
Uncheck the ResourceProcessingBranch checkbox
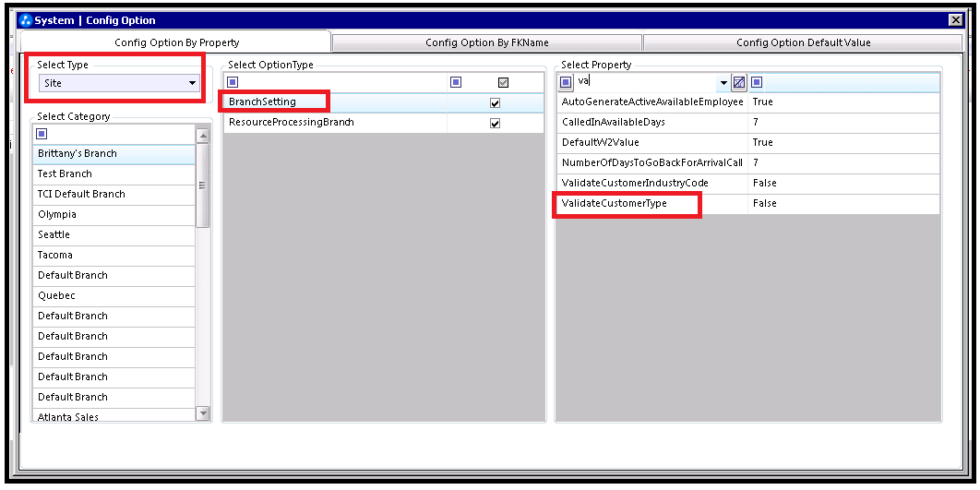(495, 123)
